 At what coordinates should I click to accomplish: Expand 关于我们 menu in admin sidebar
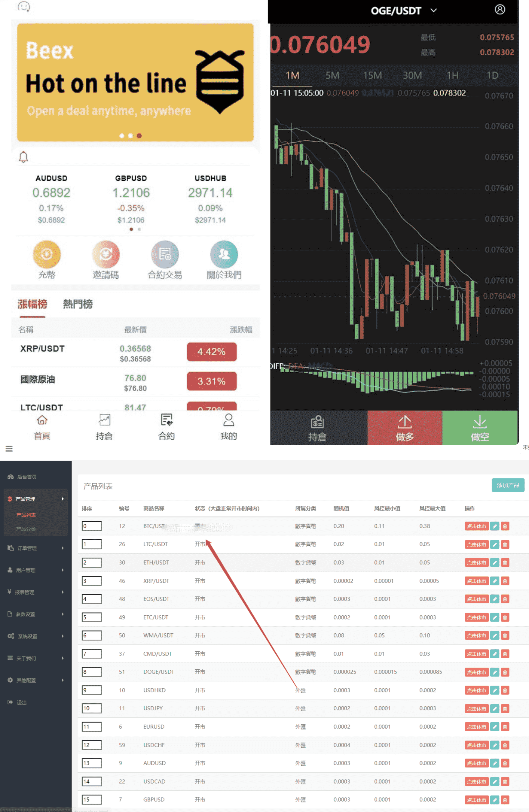[35, 658]
